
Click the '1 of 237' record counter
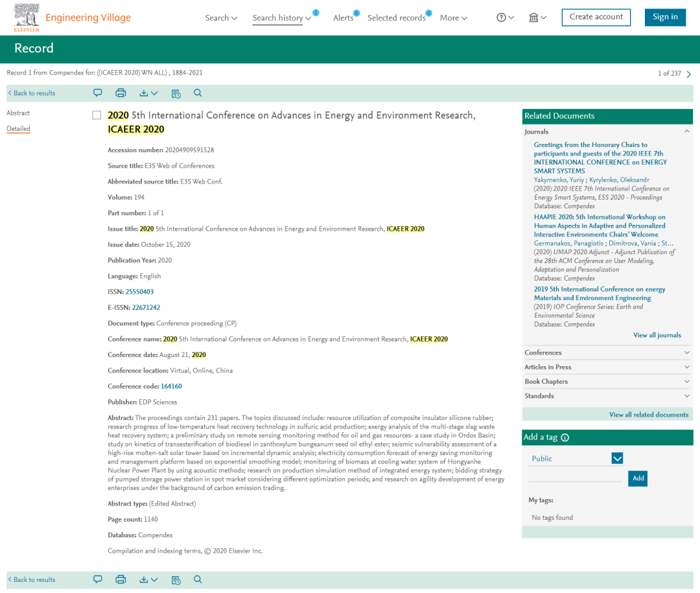tap(669, 73)
